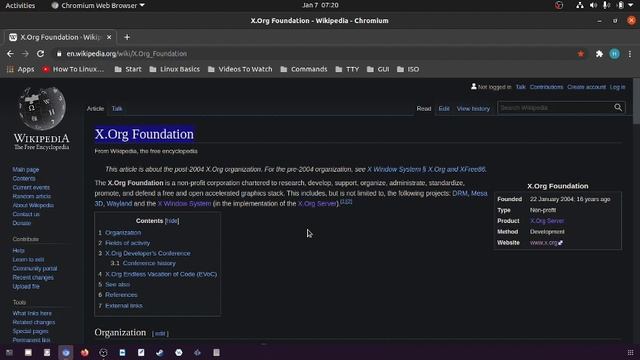Viewport: 640px width, 360px height.
Task: Open the GUI bookmarks folder
Action: coord(378,69)
